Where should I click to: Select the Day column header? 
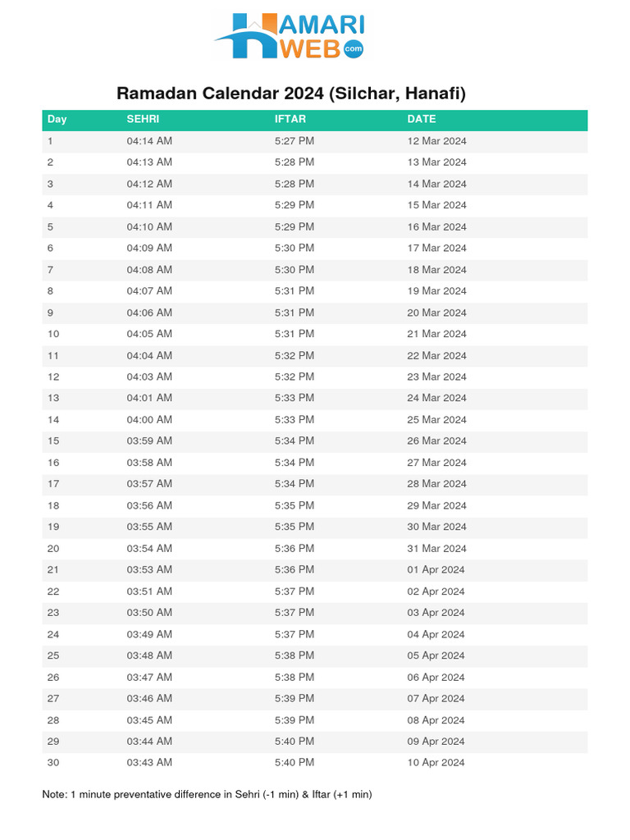pyautogui.click(x=57, y=120)
